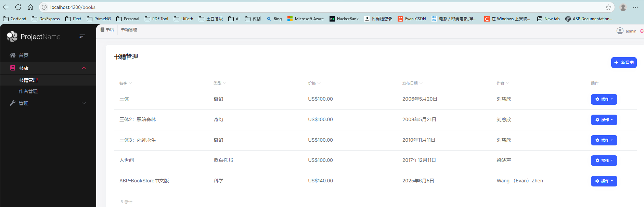The height and width of the screenshot is (207, 644).
Task: Open the UiPath bookmark folder
Action: [183, 19]
